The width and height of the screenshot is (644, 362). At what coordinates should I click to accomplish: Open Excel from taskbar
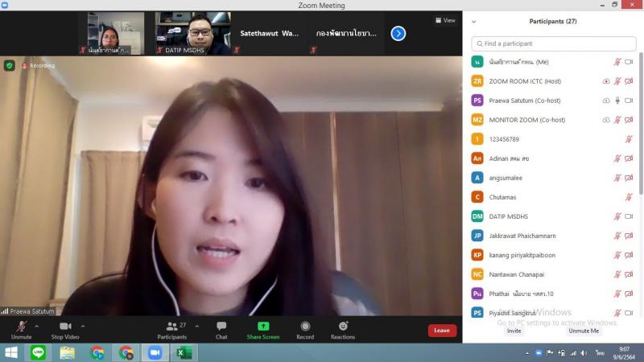click(184, 352)
